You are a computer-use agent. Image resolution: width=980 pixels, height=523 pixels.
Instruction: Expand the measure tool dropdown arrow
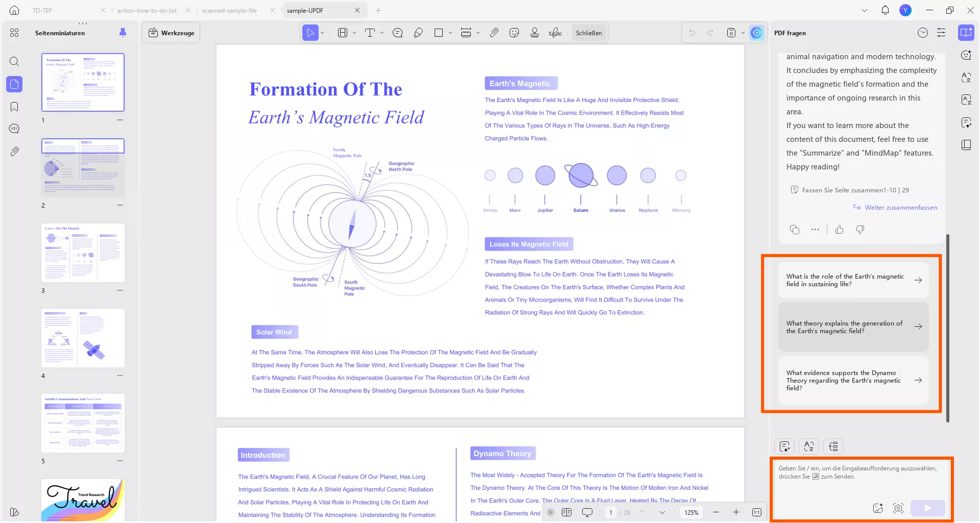[x=478, y=33]
